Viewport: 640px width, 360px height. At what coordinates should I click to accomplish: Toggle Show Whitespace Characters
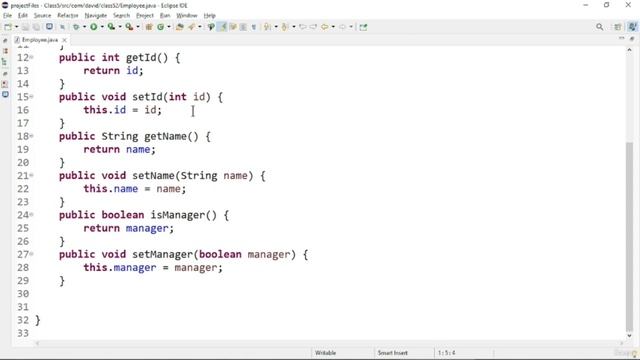pyautogui.click(x=254, y=27)
